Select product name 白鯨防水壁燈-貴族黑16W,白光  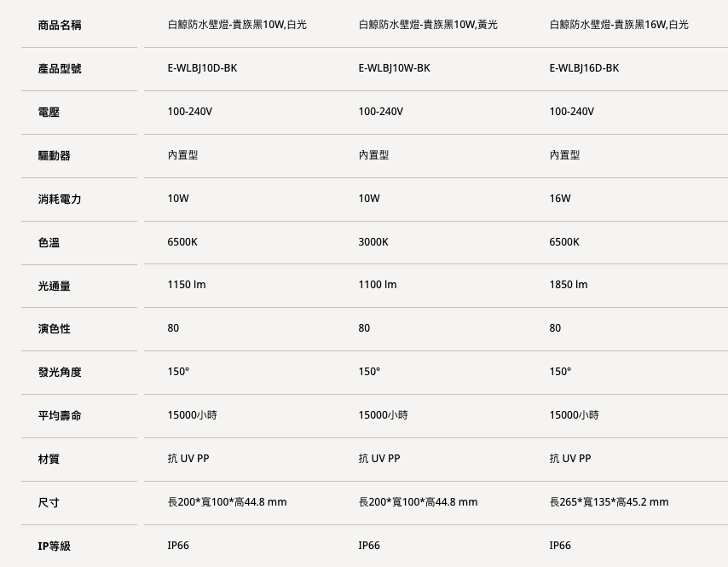tap(619, 25)
